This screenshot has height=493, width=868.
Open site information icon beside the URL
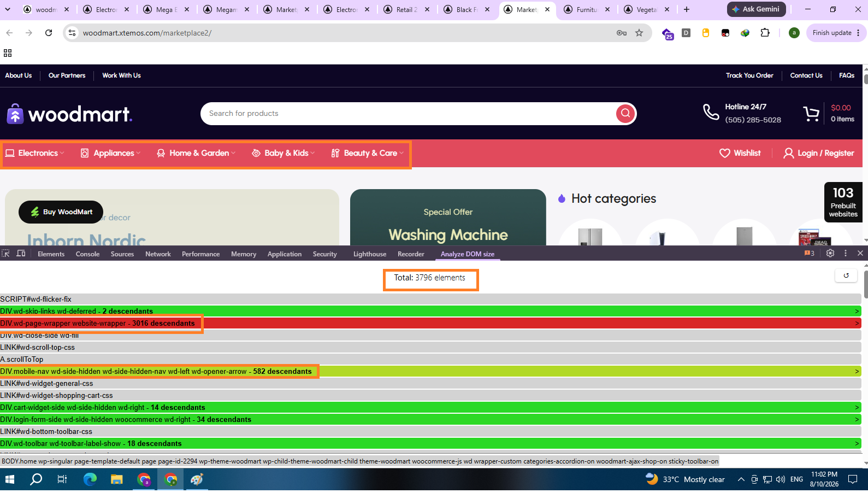click(x=72, y=33)
